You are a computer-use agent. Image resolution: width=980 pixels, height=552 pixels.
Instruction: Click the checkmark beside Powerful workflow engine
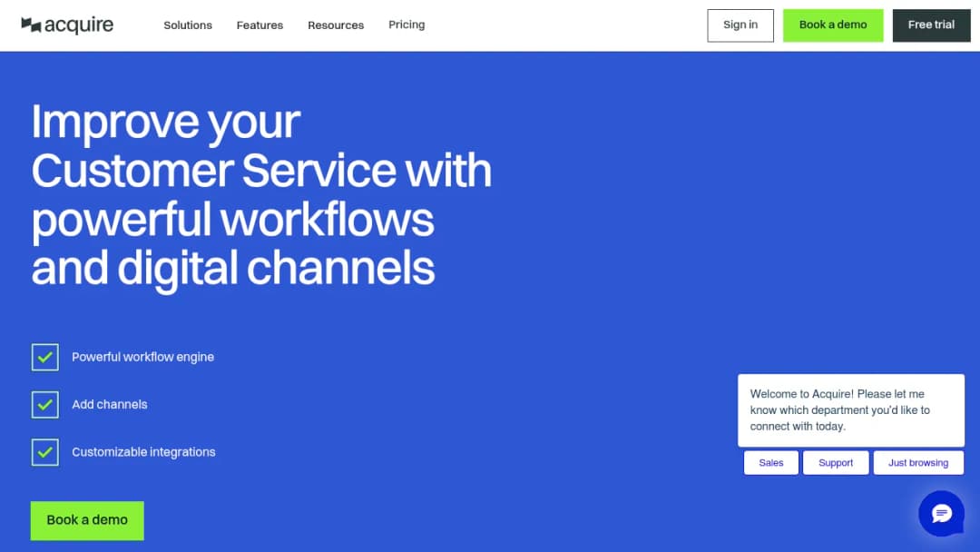[45, 357]
